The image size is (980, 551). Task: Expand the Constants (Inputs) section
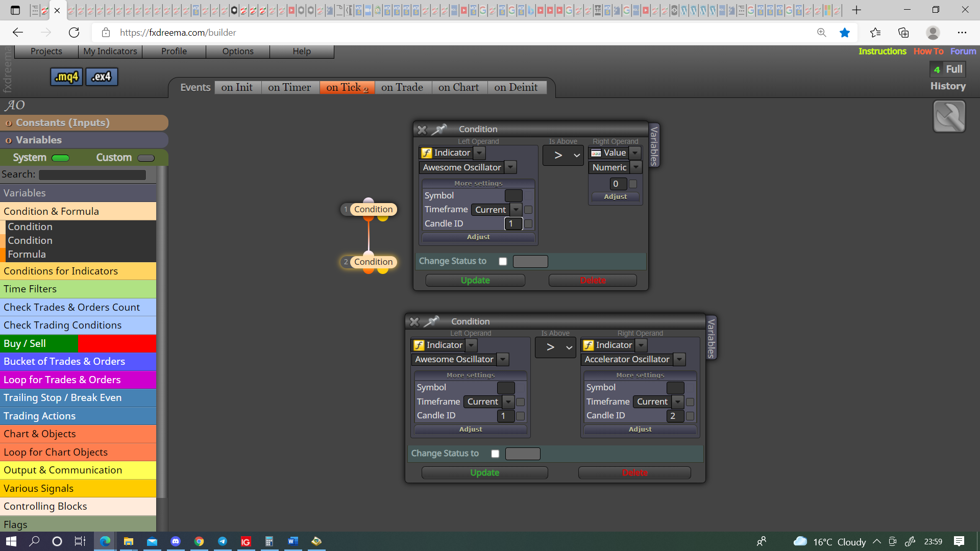coord(84,123)
